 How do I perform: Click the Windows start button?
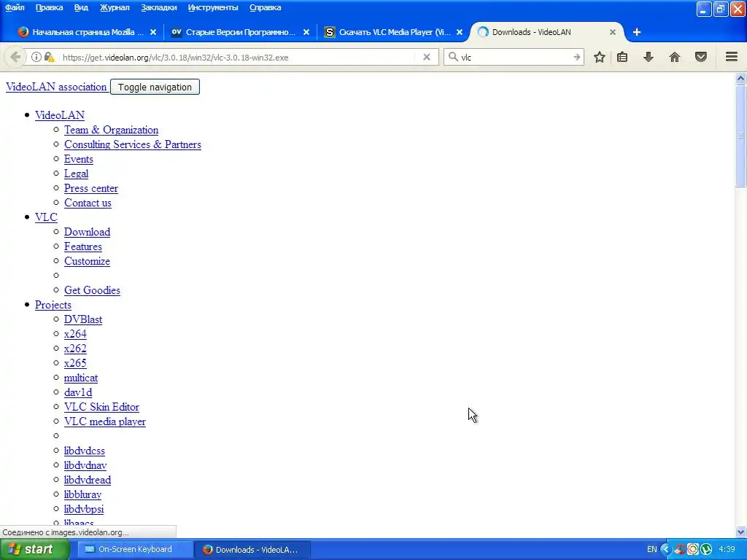click(34, 550)
